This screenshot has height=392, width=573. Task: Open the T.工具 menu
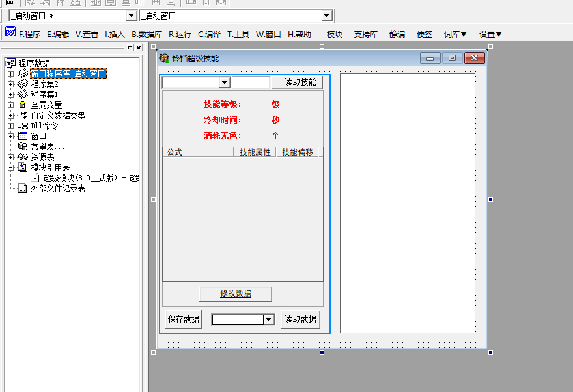pyautogui.click(x=238, y=35)
